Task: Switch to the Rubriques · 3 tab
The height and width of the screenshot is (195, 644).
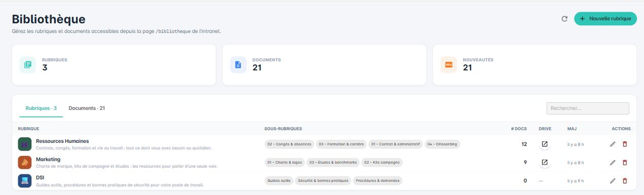Action: pos(41,108)
